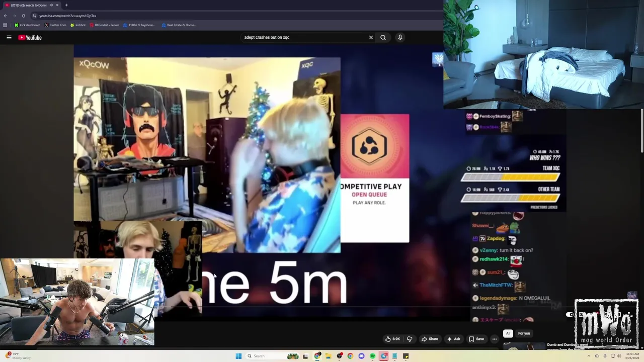This screenshot has height=362, width=644.
Task: Open the YouTube hamburger guide menu
Action: pos(9,37)
